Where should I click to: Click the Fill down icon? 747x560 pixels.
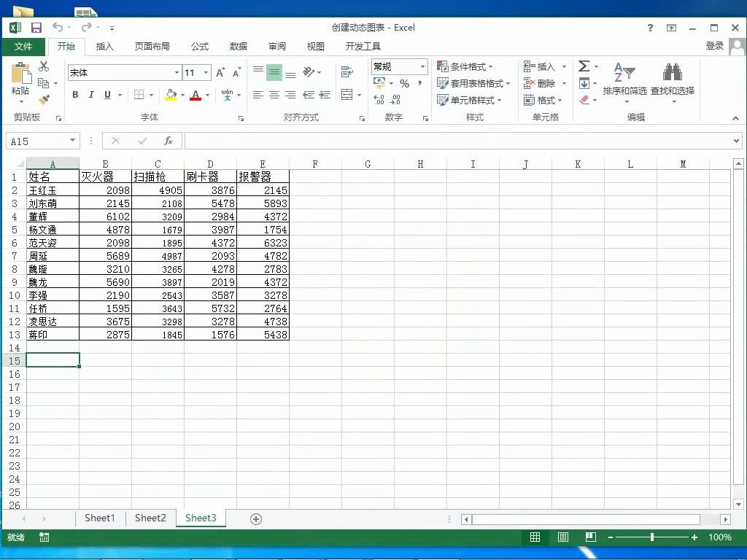click(x=584, y=84)
